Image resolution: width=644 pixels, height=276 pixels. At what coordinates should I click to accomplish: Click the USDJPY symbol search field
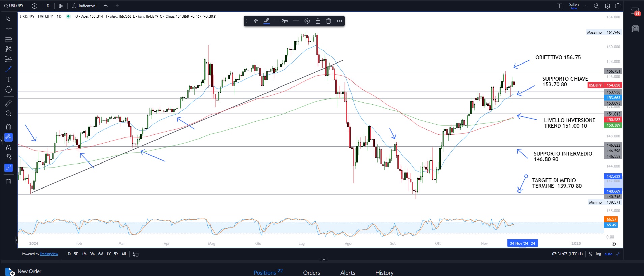(x=14, y=6)
